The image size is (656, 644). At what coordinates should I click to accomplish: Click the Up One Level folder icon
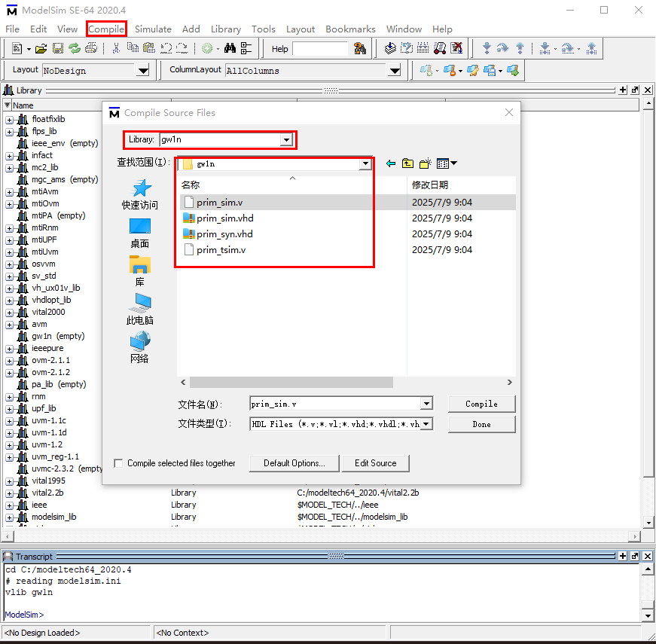coord(407,163)
